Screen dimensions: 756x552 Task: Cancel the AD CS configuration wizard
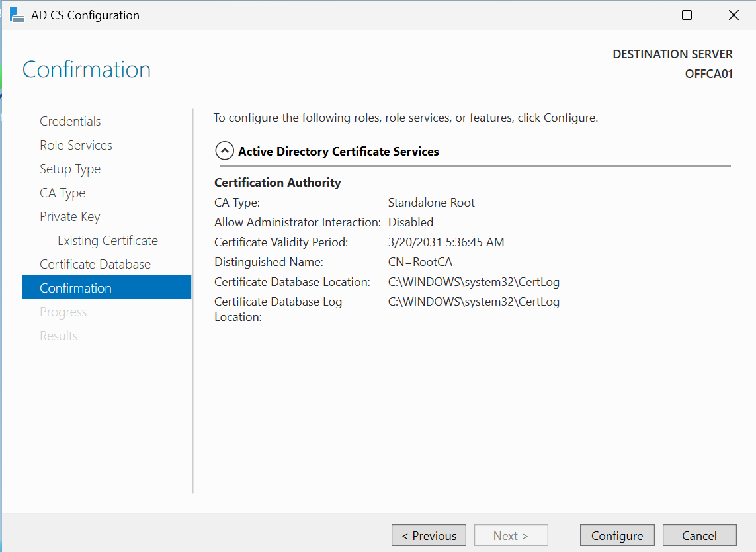click(699, 535)
